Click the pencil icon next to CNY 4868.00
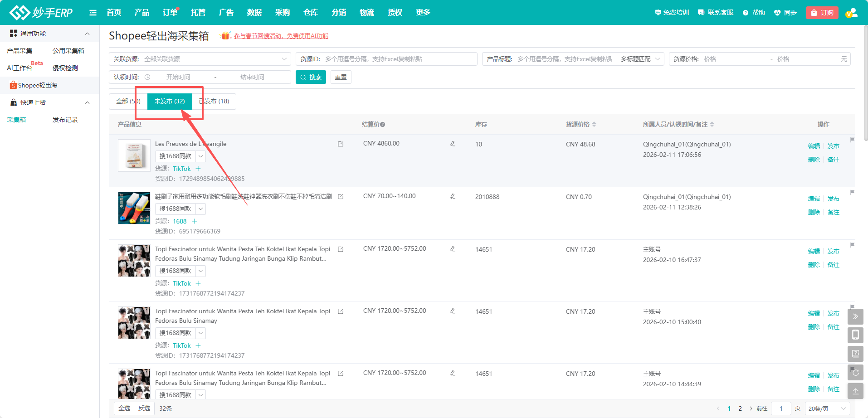The width and height of the screenshot is (868, 418). click(x=453, y=144)
